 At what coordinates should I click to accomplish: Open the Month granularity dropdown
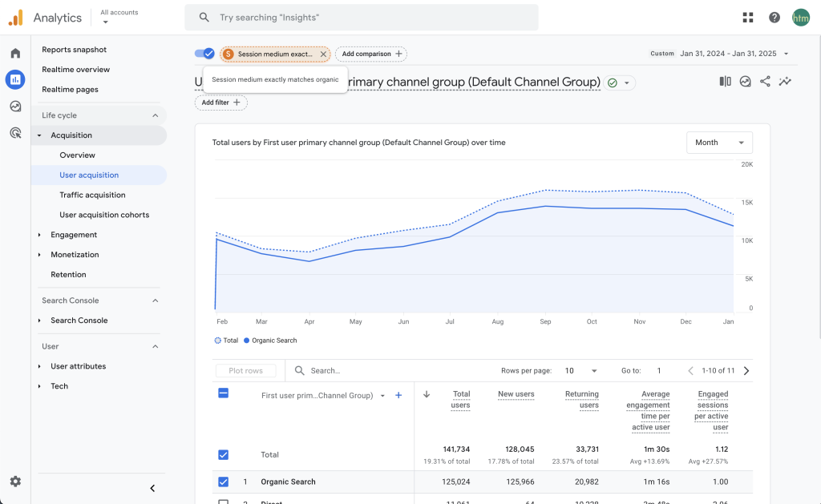[x=719, y=143]
